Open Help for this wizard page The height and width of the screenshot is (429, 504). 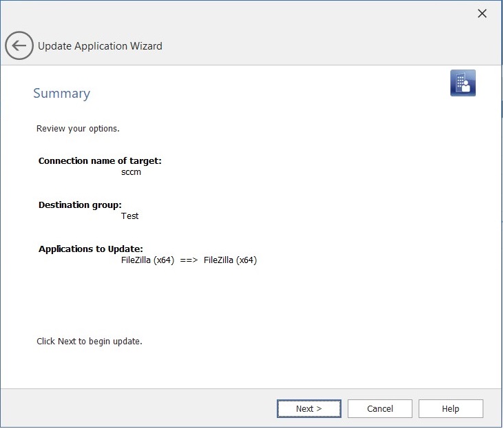pyautogui.click(x=450, y=408)
